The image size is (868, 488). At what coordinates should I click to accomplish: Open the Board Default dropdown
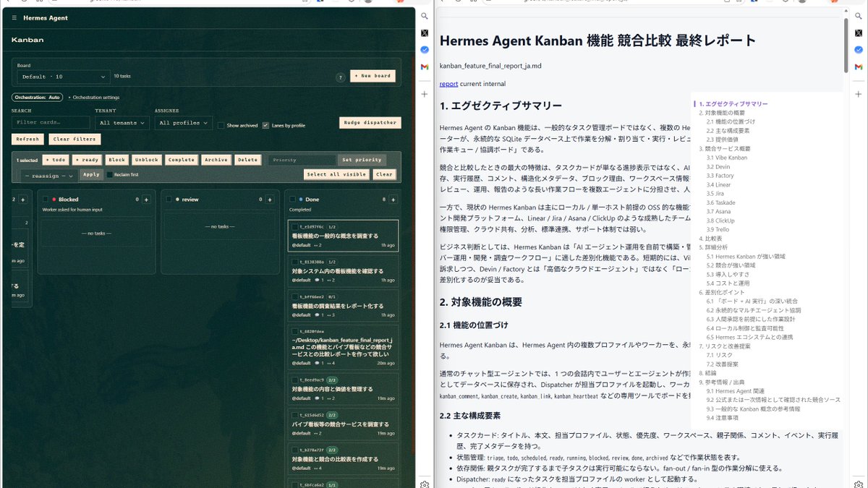pos(64,76)
